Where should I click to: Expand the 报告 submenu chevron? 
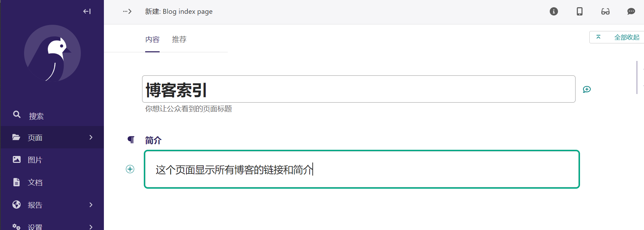(91, 205)
